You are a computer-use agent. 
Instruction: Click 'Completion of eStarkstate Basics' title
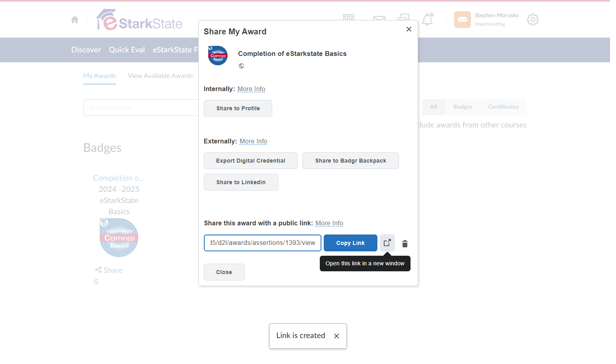[x=292, y=54]
